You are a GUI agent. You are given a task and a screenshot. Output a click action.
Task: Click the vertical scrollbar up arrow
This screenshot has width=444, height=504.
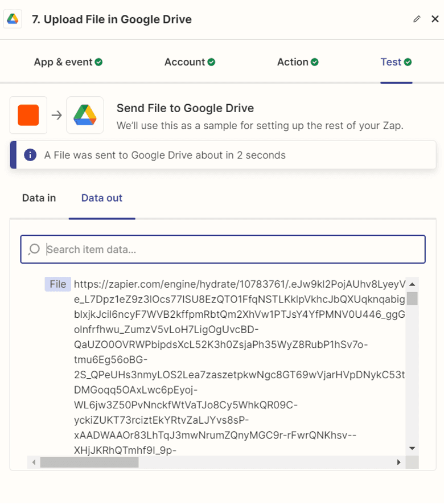412,284
